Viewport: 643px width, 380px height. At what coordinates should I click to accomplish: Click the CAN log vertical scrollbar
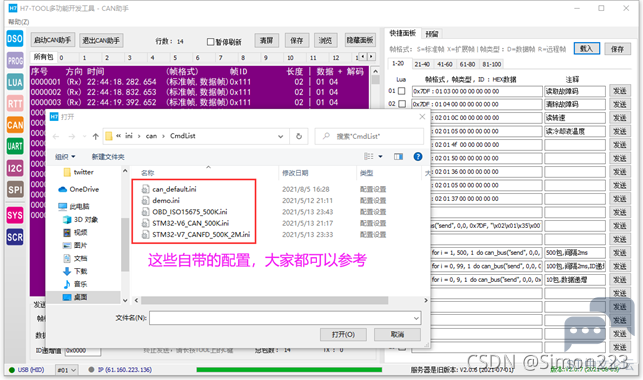376,79
